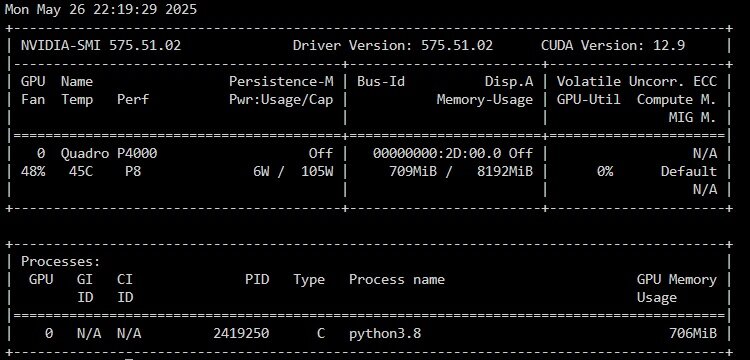Click the GPU-Util value 0%

605,172
